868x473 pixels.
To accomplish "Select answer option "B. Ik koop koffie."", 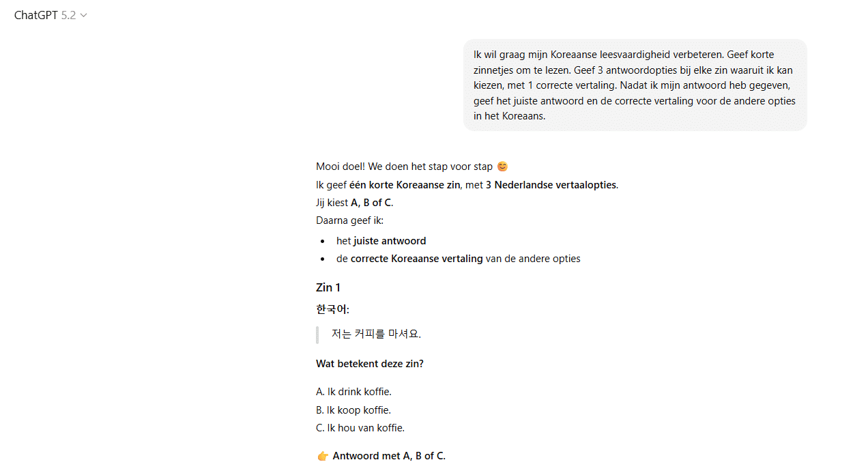I will coord(353,410).
